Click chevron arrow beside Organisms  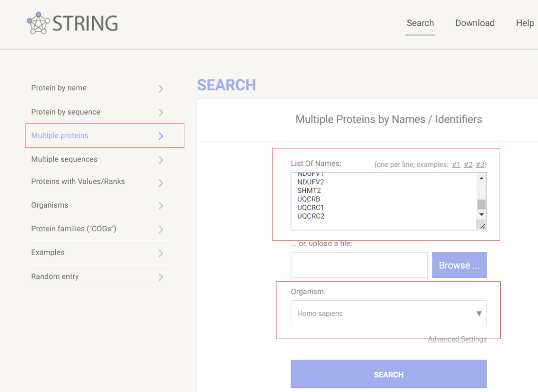pos(160,206)
